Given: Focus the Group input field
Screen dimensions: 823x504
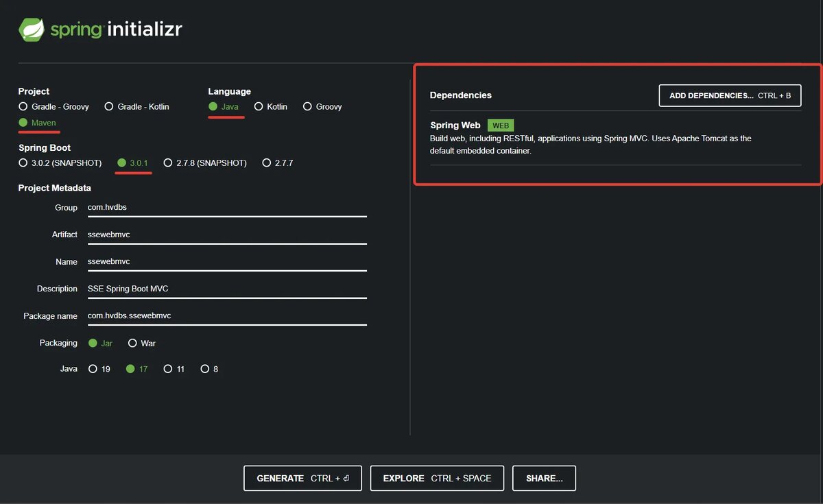Looking at the screenshot, I should click(x=227, y=207).
